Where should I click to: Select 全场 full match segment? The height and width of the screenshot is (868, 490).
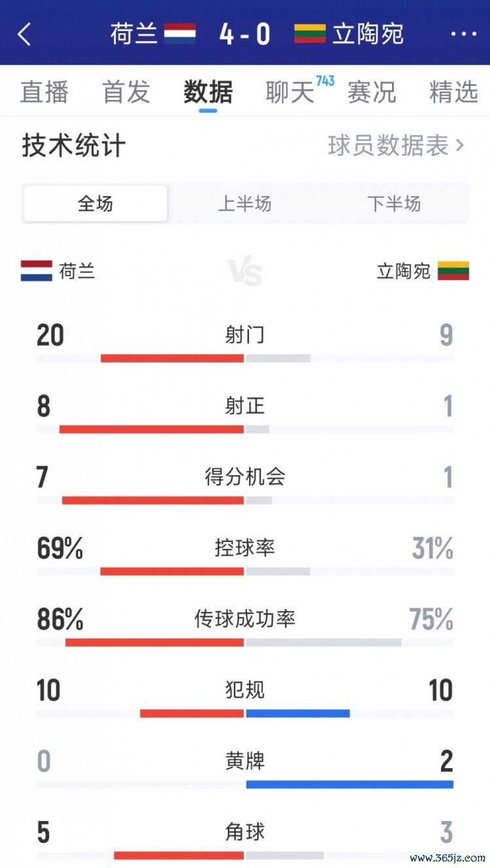95,204
